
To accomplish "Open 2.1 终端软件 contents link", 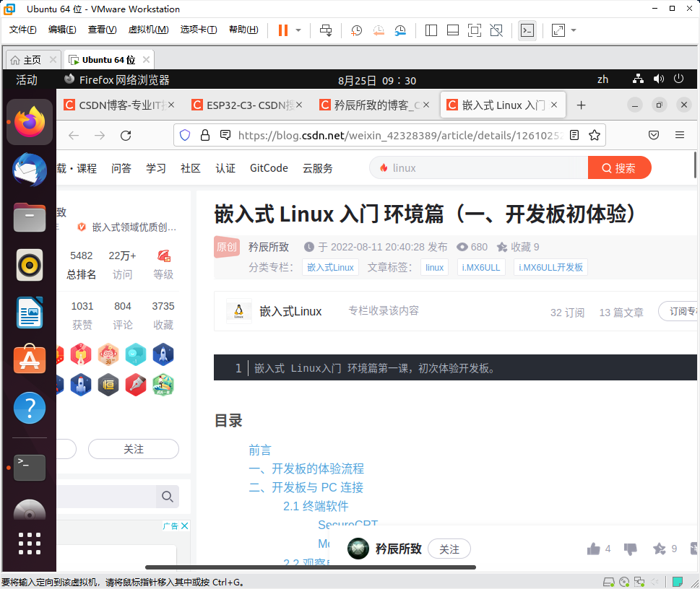I will tap(316, 506).
